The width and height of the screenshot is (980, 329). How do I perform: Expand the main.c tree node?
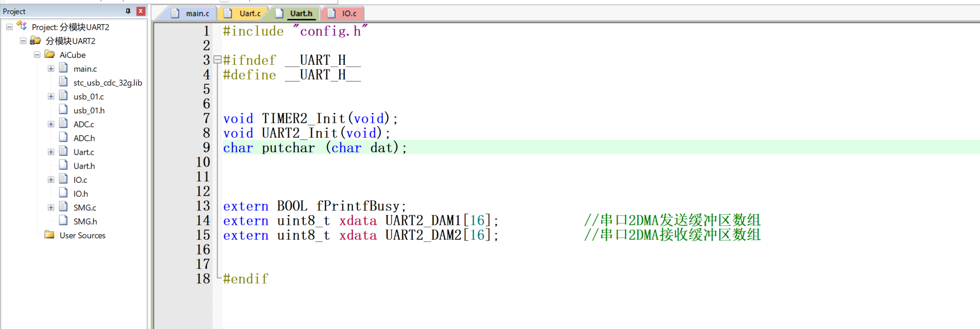click(51, 68)
